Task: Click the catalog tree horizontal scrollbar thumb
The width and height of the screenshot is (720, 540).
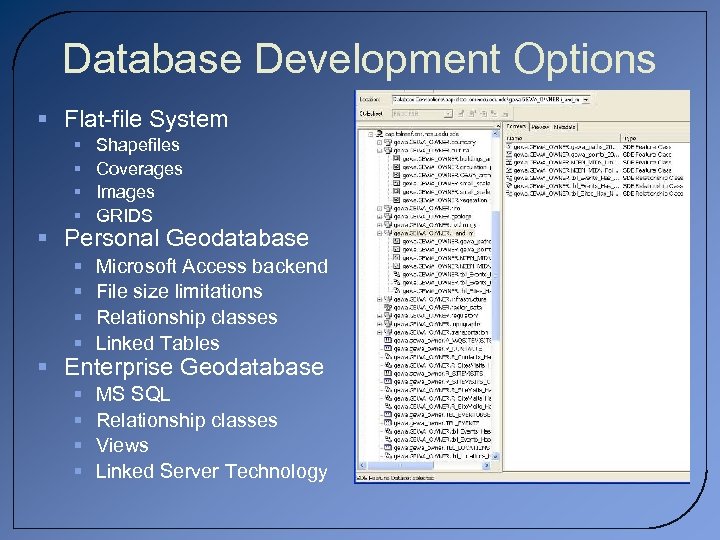Action: point(400,466)
